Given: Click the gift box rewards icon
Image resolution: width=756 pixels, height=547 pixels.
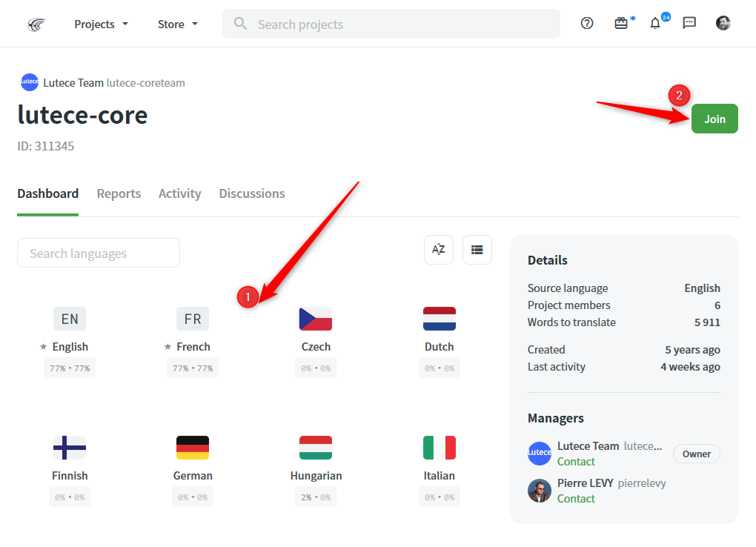Looking at the screenshot, I should tap(621, 23).
